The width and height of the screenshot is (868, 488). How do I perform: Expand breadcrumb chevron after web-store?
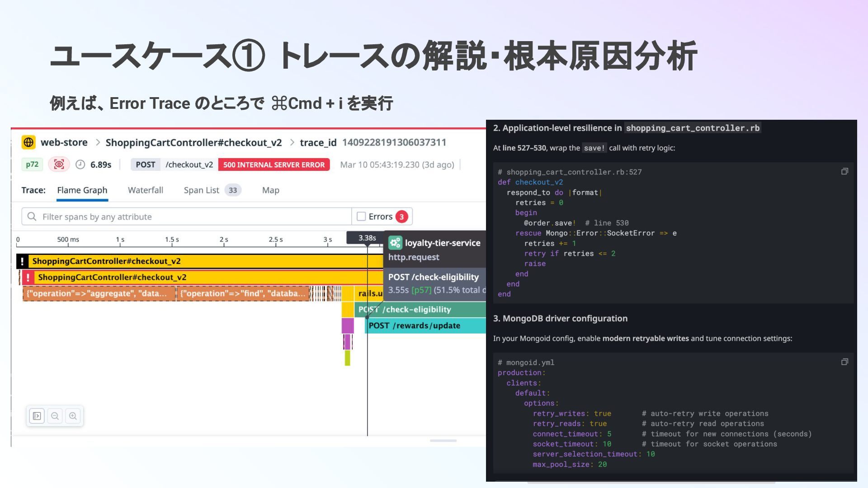(x=98, y=142)
